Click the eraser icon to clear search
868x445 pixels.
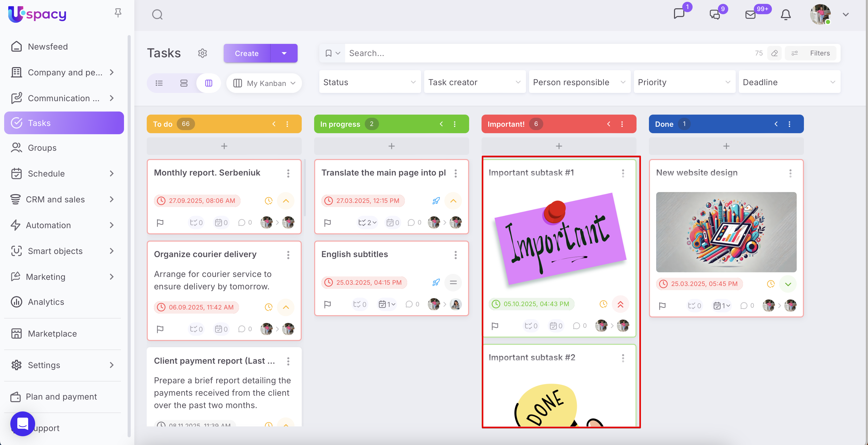(774, 53)
